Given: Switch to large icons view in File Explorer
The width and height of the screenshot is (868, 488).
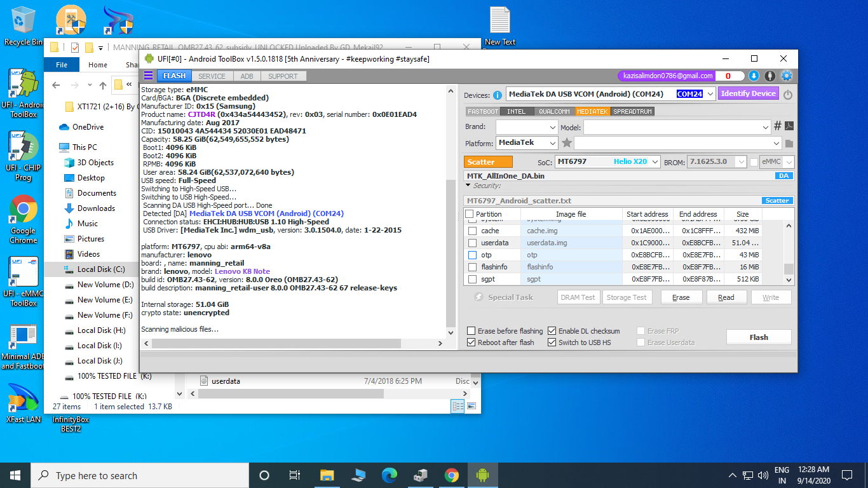Looking at the screenshot, I should point(471,406).
